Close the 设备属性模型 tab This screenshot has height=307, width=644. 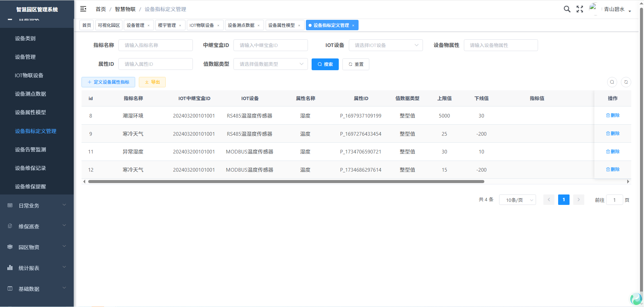[299, 26]
